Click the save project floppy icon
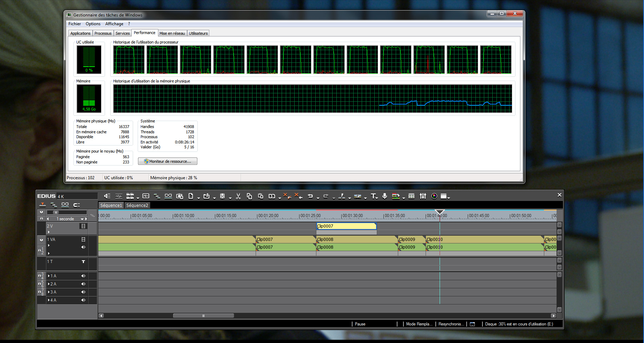This screenshot has width=644, height=343. [222, 196]
